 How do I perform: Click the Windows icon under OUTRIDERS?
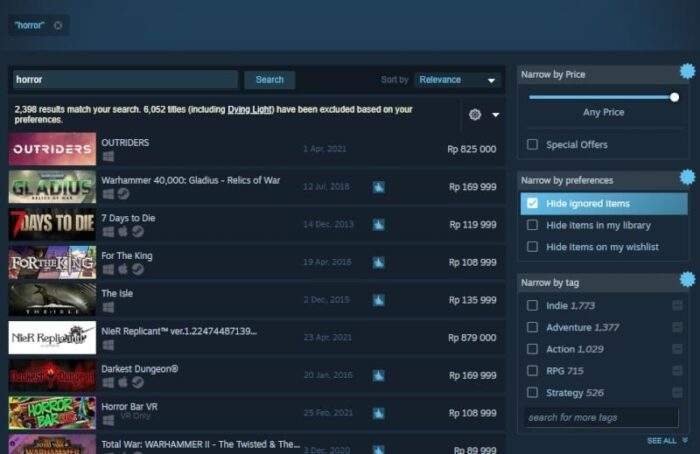tap(108, 156)
